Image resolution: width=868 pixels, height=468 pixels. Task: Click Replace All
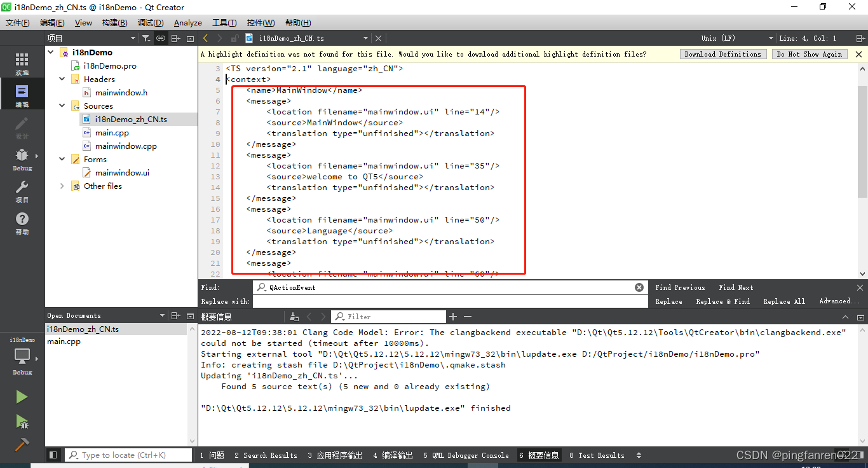(784, 301)
